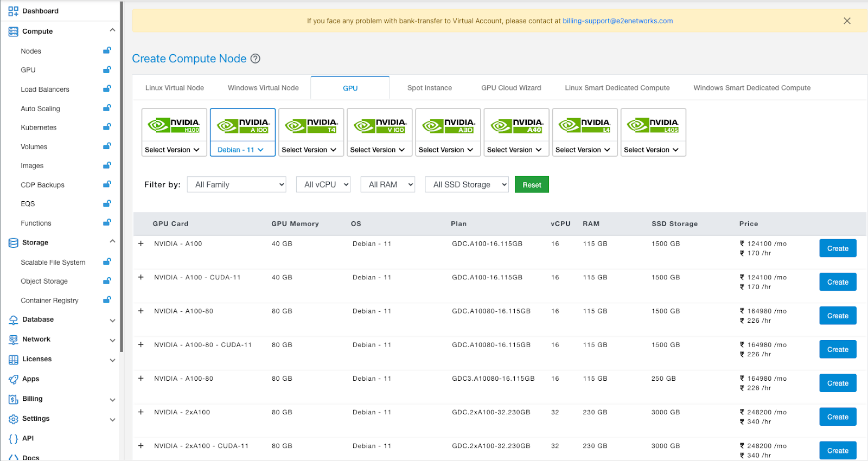The width and height of the screenshot is (868, 461).
Task: Open A40 Select Version dropdown
Action: [x=514, y=150]
